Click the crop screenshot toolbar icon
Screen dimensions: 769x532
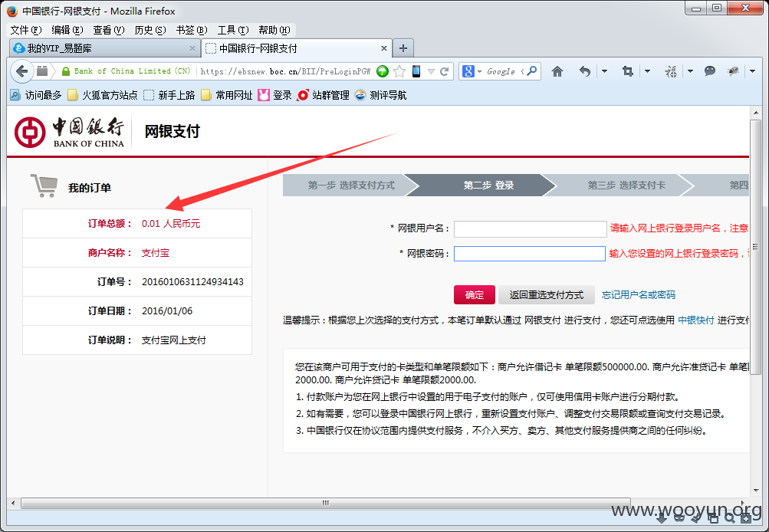(627, 71)
